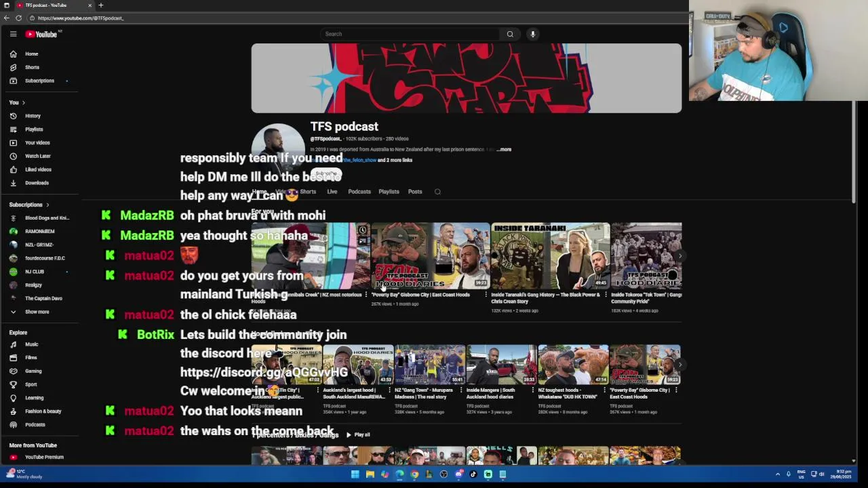Screen dimensions: 868x488
Task: Open the YouTube hamburger guide menu
Action: [13, 34]
